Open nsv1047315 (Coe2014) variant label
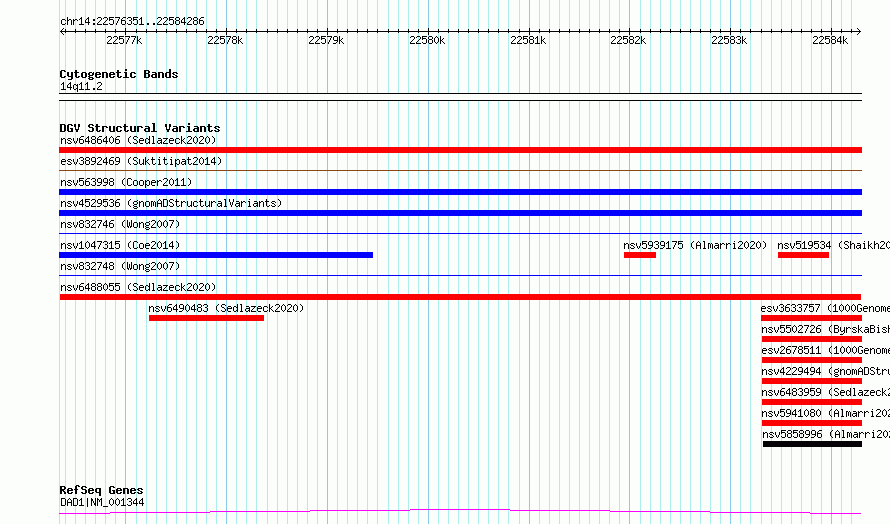 (x=120, y=245)
